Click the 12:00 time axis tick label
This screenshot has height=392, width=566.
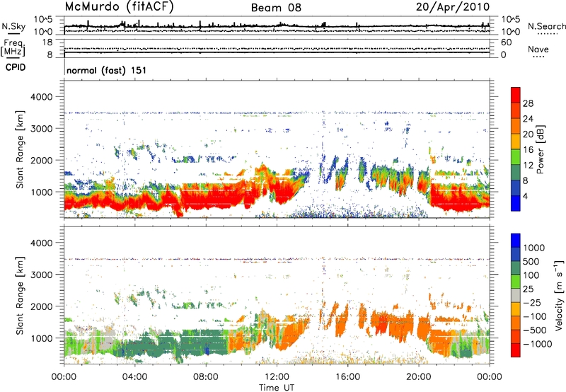point(277,377)
